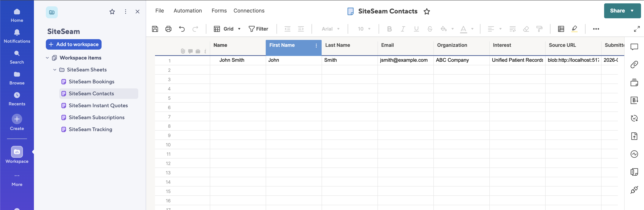
Task: Click the horizontal align icon
Action: click(491, 29)
